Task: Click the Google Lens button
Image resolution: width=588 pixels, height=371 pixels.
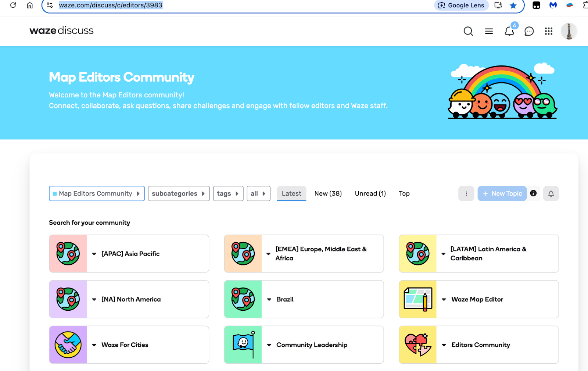Action: 461,6
